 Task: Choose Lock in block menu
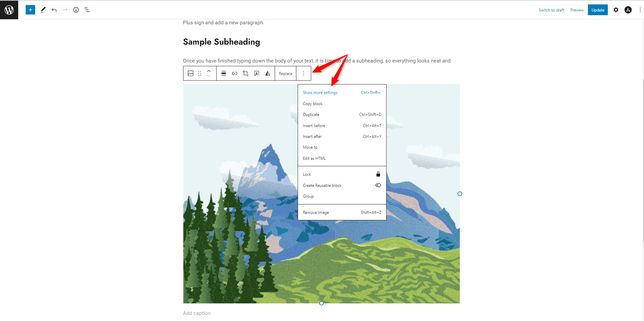click(342, 174)
